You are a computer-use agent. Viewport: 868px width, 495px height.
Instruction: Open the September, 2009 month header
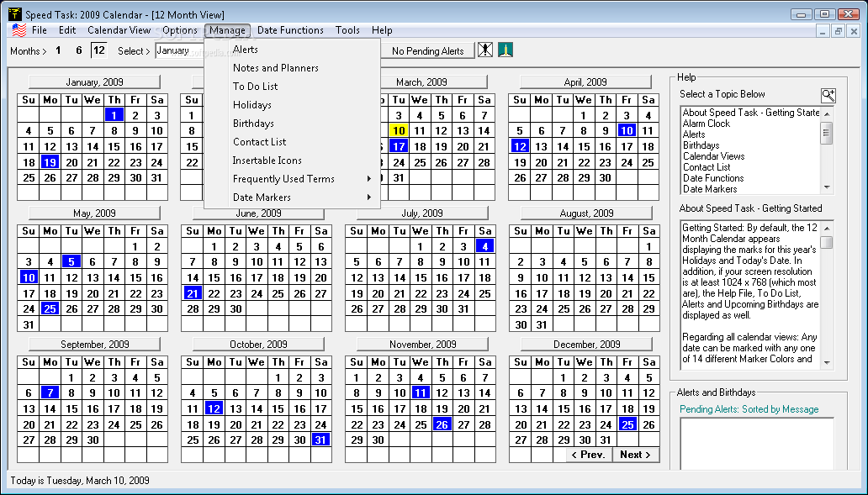point(95,344)
